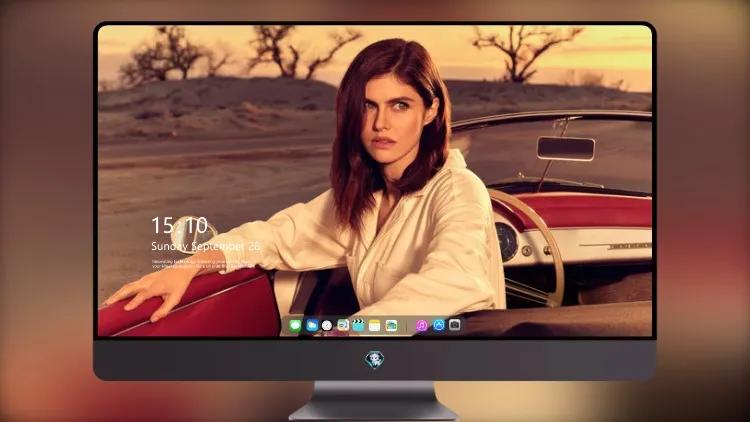Click the 'Sunday September 28' date text

(x=206, y=246)
